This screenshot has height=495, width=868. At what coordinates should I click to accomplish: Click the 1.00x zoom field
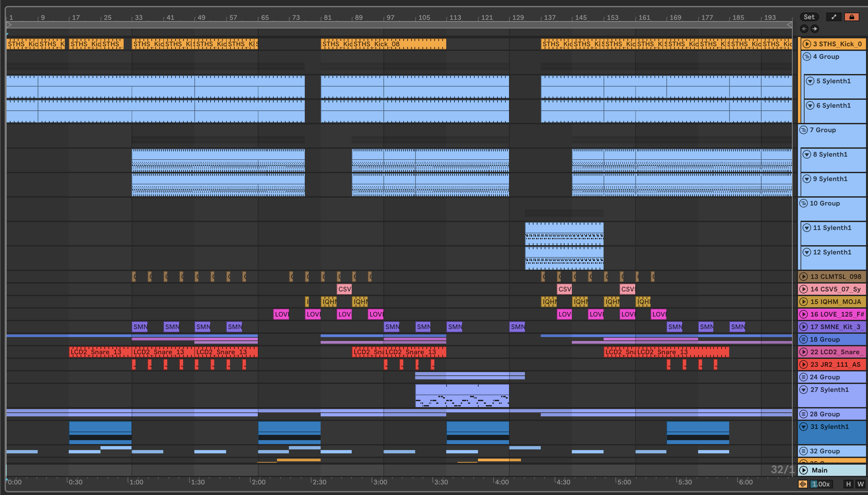coord(821,484)
